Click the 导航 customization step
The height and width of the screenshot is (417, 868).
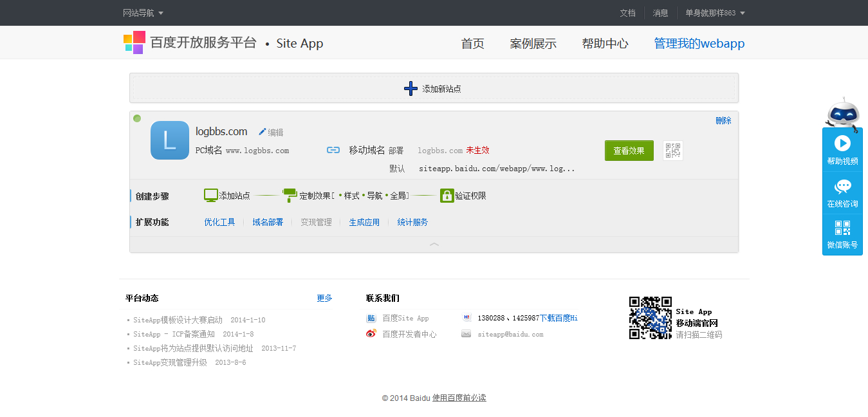374,196
